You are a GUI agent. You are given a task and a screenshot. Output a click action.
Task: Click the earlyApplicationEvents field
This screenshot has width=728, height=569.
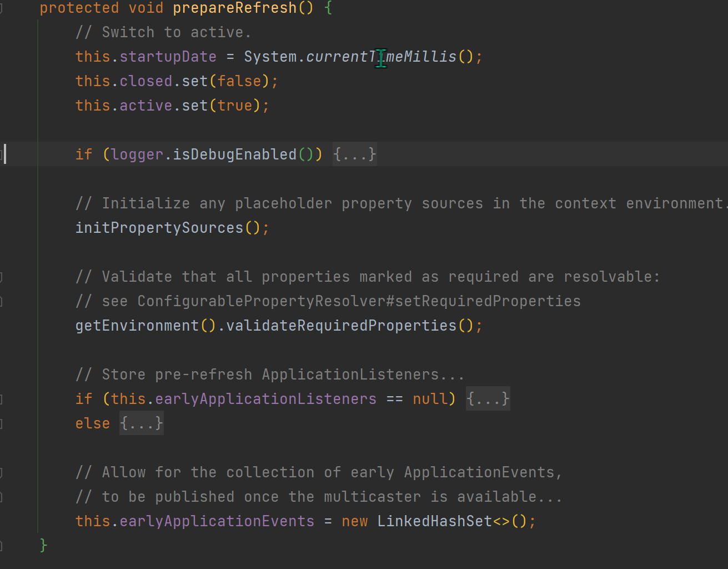[x=217, y=521]
